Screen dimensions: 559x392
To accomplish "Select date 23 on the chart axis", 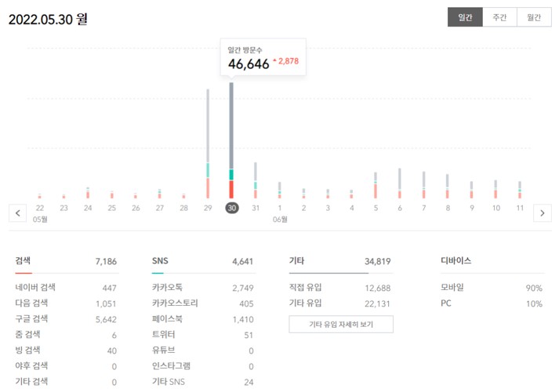I will (x=64, y=208).
